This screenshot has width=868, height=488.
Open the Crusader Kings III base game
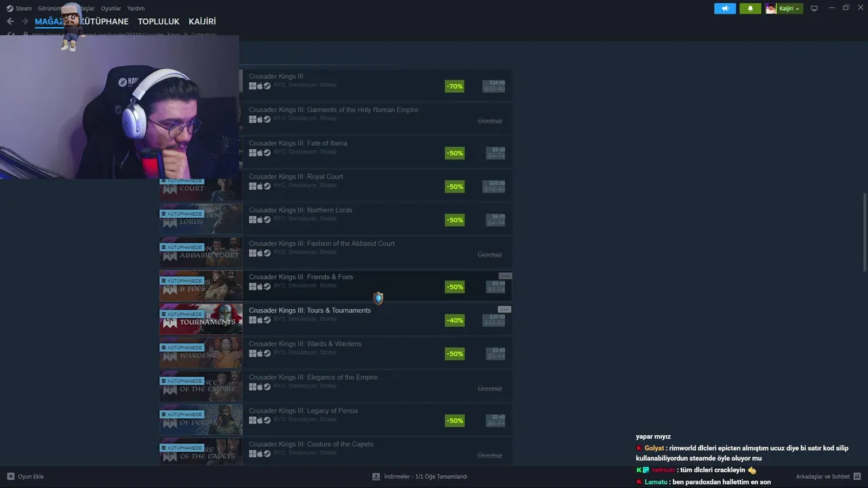pos(276,77)
